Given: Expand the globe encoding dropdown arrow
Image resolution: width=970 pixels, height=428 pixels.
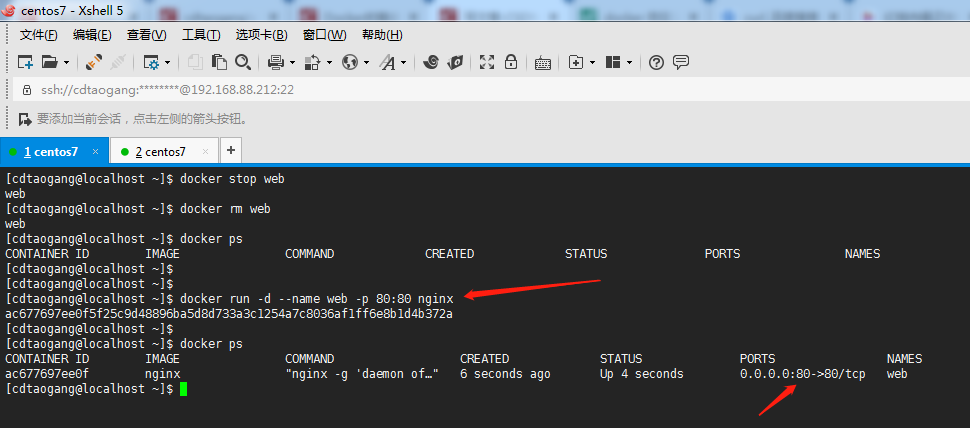Looking at the screenshot, I should click(x=366, y=62).
